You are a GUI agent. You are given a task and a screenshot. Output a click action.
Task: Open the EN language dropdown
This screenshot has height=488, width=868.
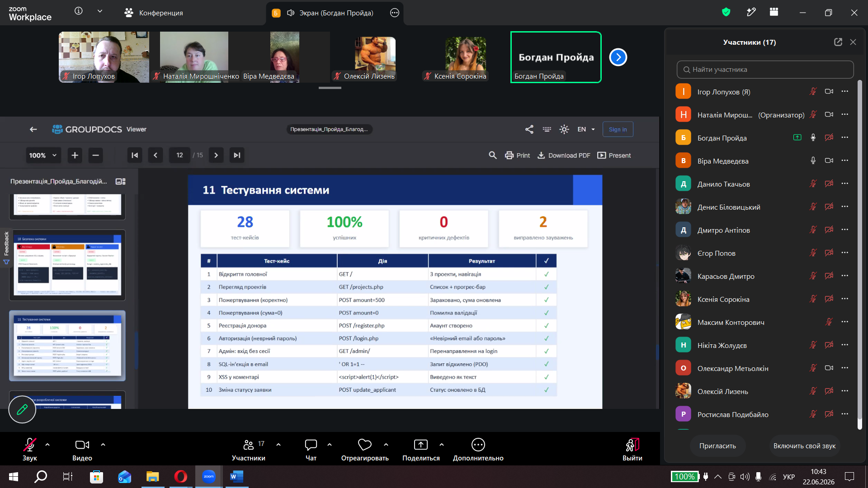pos(586,129)
